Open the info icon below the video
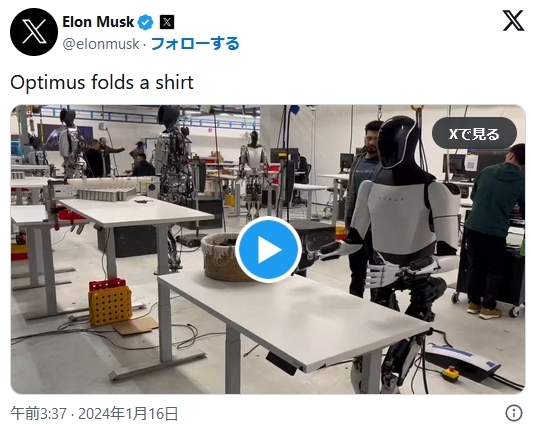 [514, 413]
